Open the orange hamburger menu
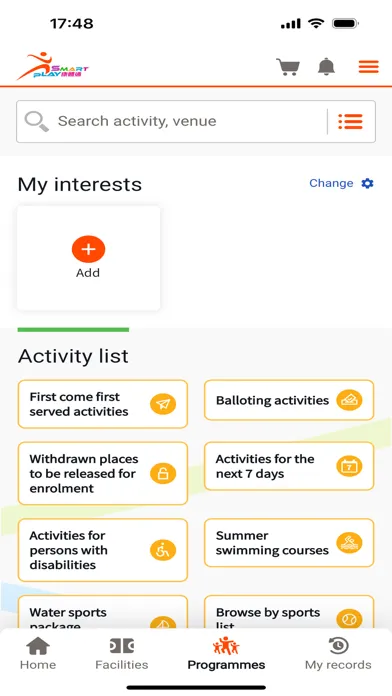Image resolution: width=392 pixels, height=696 pixels. click(x=368, y=67)
